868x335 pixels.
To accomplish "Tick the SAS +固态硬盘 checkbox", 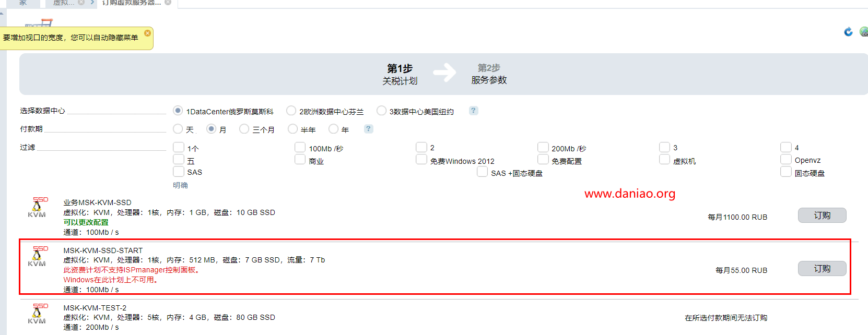I will 482,172.
